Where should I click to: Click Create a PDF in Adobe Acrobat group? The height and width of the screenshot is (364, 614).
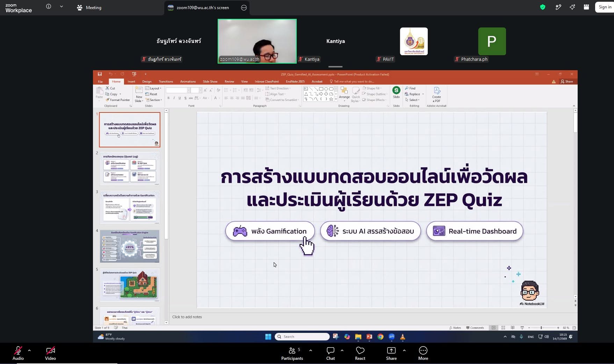click(436, 95)
